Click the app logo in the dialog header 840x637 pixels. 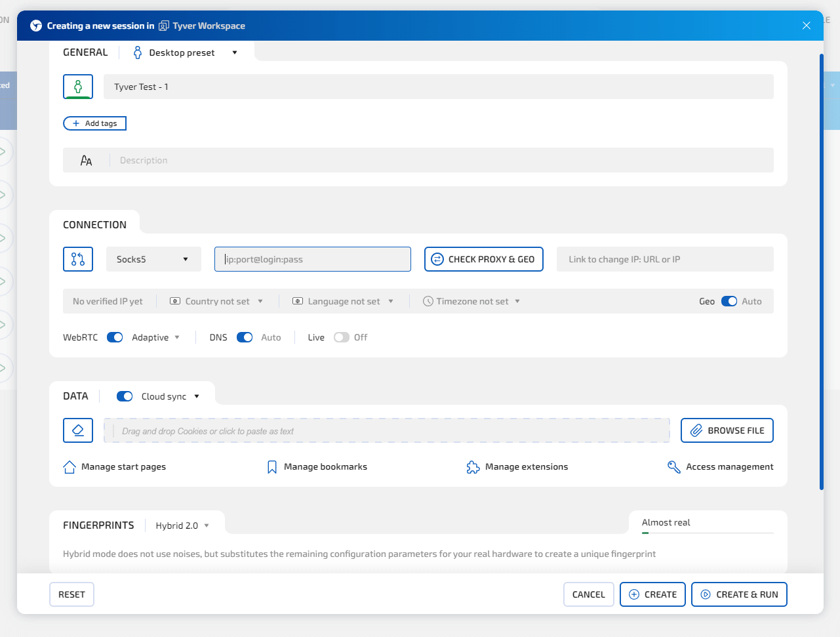36,26
